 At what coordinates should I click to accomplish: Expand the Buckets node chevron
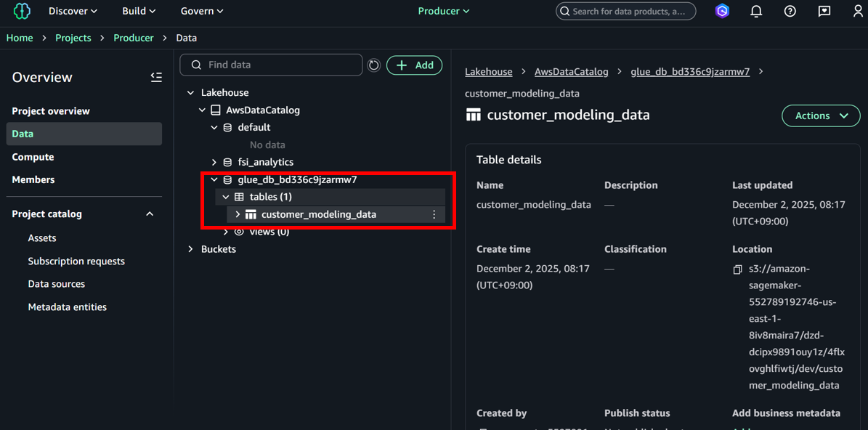(x=190, y=249)
